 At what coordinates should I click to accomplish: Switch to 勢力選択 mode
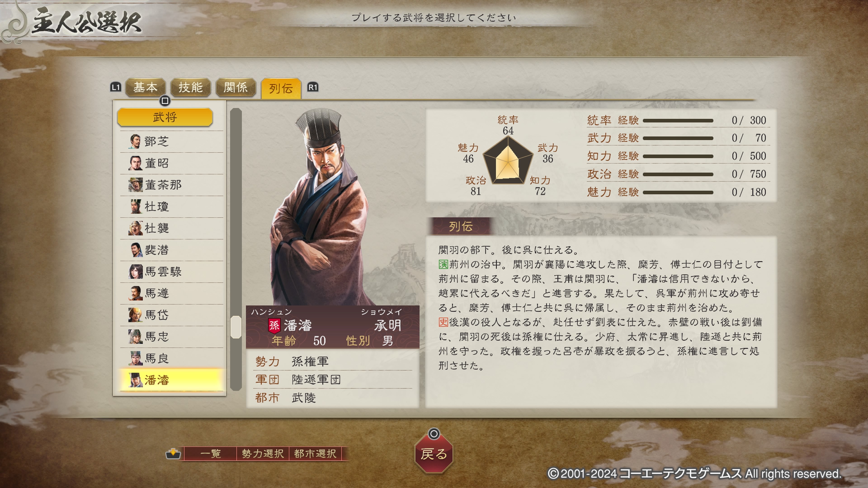click(262, 454)
